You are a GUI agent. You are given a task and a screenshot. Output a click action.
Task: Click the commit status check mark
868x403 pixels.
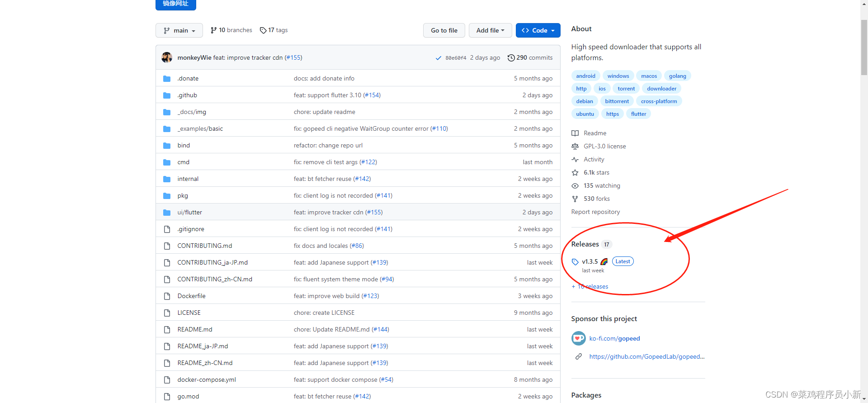point(438,58)
